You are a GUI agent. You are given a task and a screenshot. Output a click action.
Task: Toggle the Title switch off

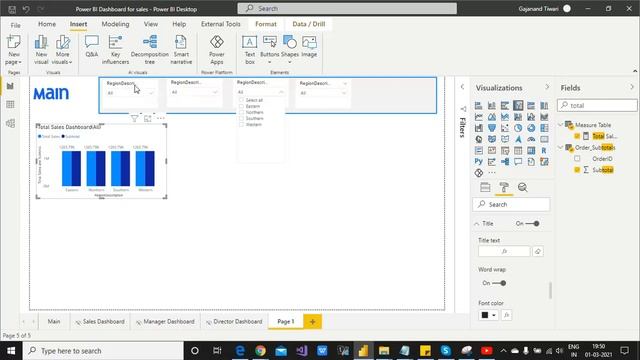(532, 224)
